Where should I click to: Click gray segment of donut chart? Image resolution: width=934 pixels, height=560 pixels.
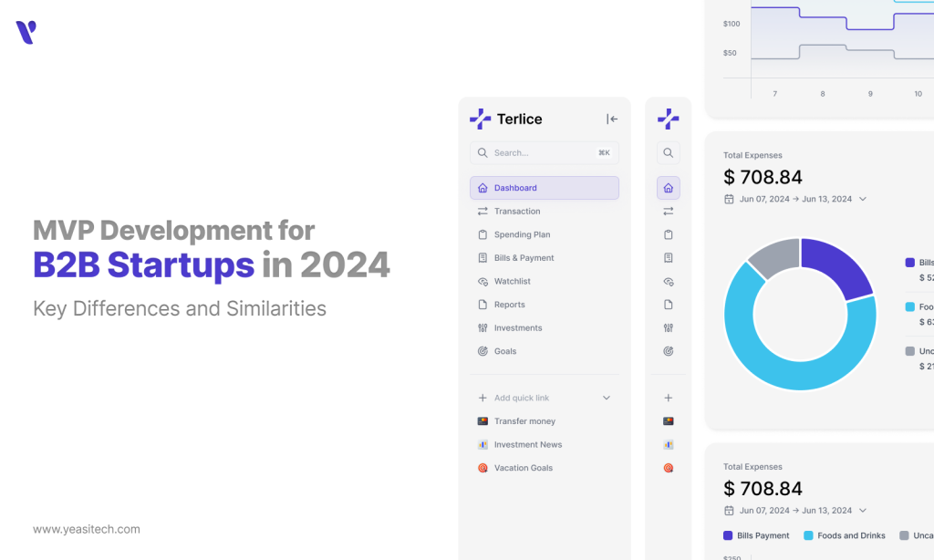coord(777,257)
